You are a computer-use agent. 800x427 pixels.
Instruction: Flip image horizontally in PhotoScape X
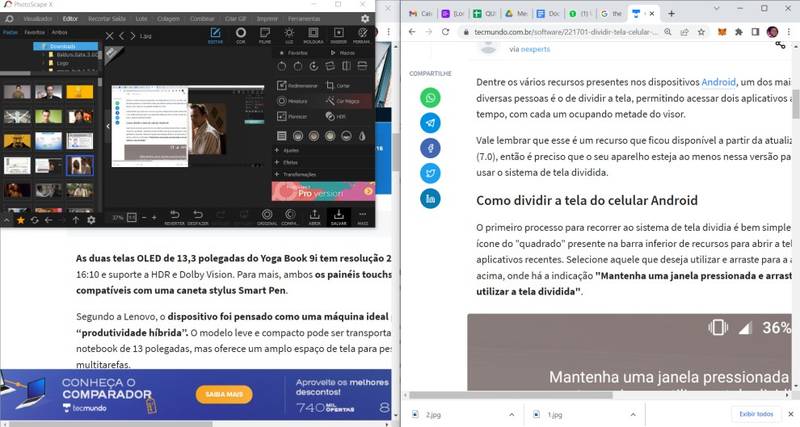click(346, 66)
